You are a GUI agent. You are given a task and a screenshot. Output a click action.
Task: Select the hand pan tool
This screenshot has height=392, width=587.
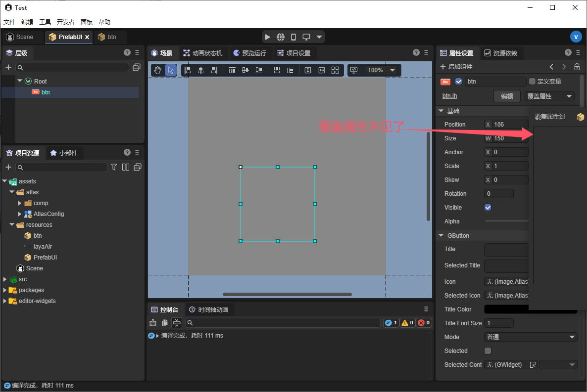(x=157, y=70)
